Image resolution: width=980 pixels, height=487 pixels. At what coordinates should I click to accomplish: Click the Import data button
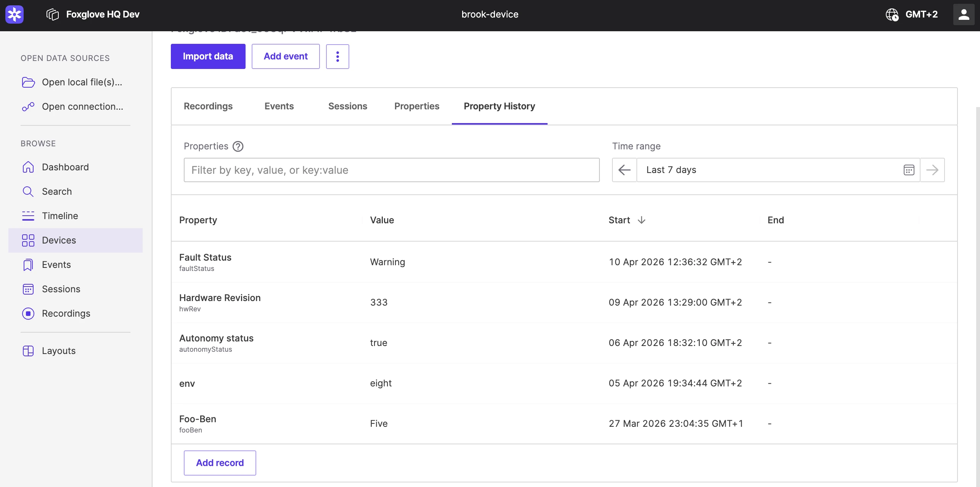pyautogui.click(x=208, y=56)
